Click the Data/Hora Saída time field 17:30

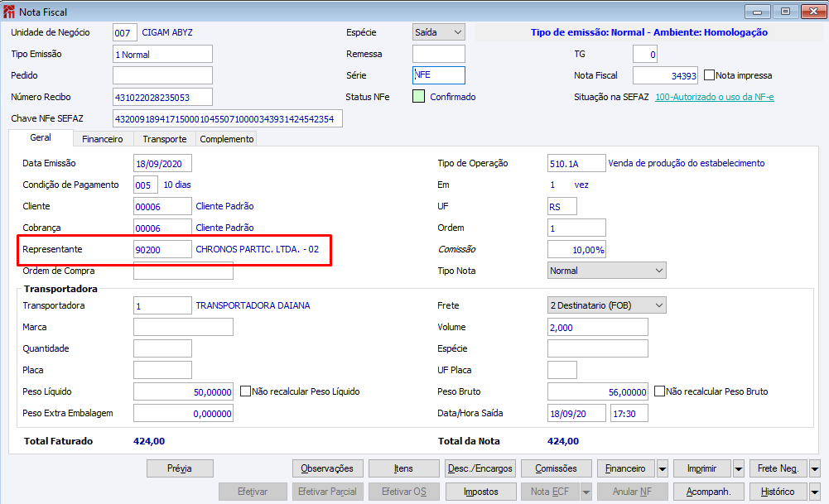point(629,413)
